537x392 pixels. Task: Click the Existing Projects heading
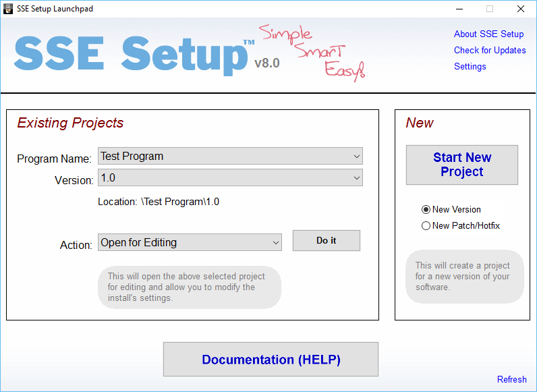pyautogui.click(x=70, y=123)
